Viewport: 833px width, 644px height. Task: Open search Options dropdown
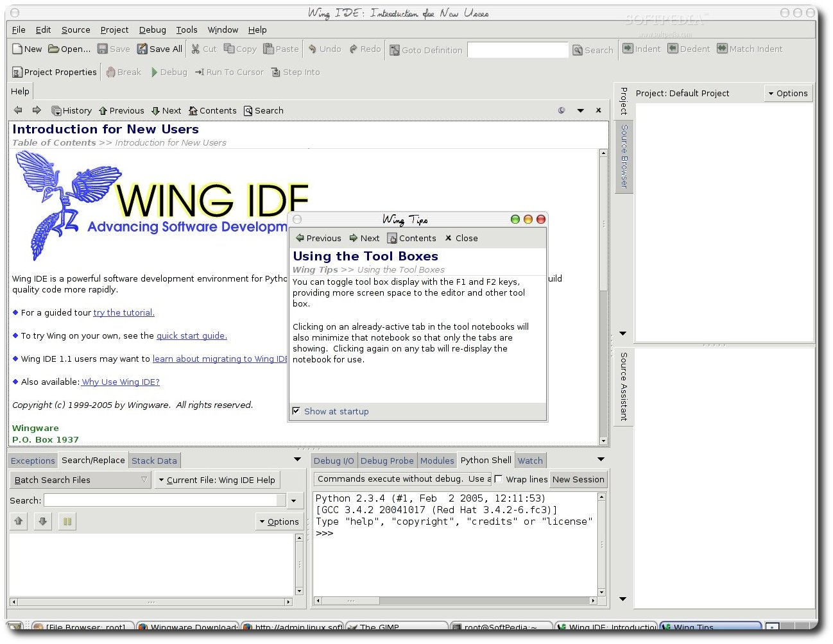click(279, 521)
